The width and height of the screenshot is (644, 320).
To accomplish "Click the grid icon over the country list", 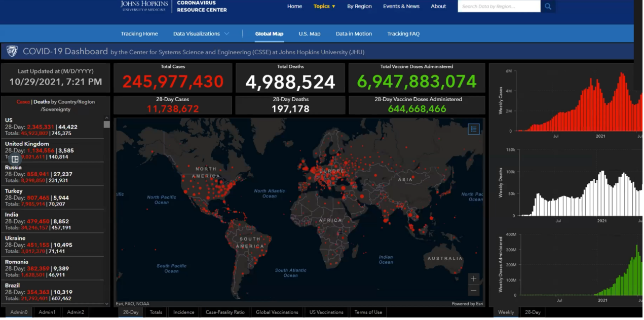I will (x=15, y=159).
